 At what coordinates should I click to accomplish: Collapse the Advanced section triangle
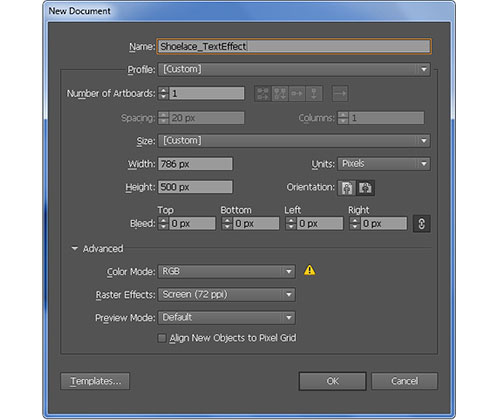pyautogui.click(x=75, y=249)
